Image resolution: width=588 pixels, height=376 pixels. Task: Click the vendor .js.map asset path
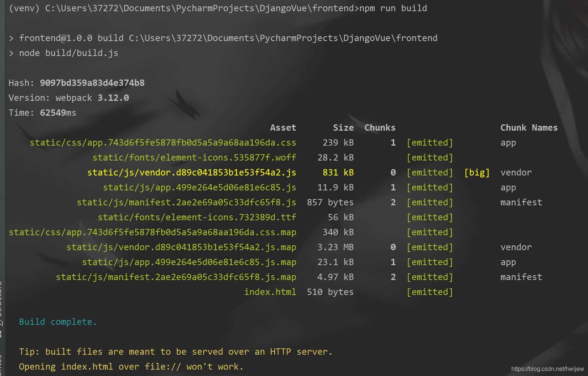181,247
